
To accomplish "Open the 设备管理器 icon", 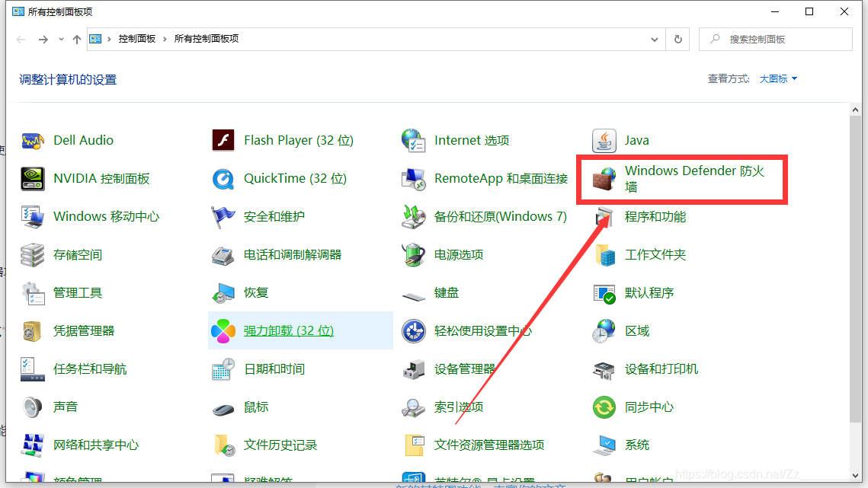I will tap(414, 369).
